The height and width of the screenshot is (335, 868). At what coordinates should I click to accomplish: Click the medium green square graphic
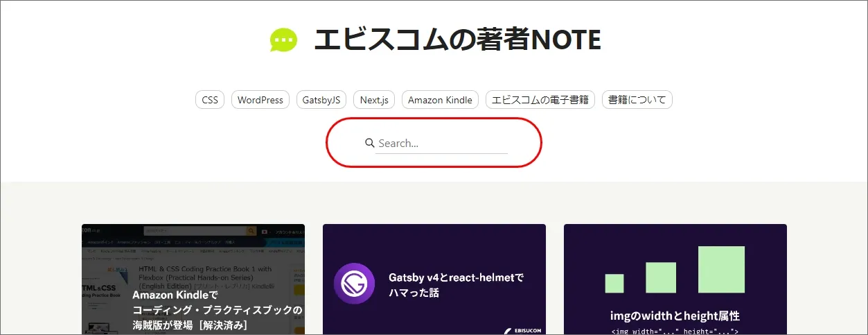pos(661,277)
